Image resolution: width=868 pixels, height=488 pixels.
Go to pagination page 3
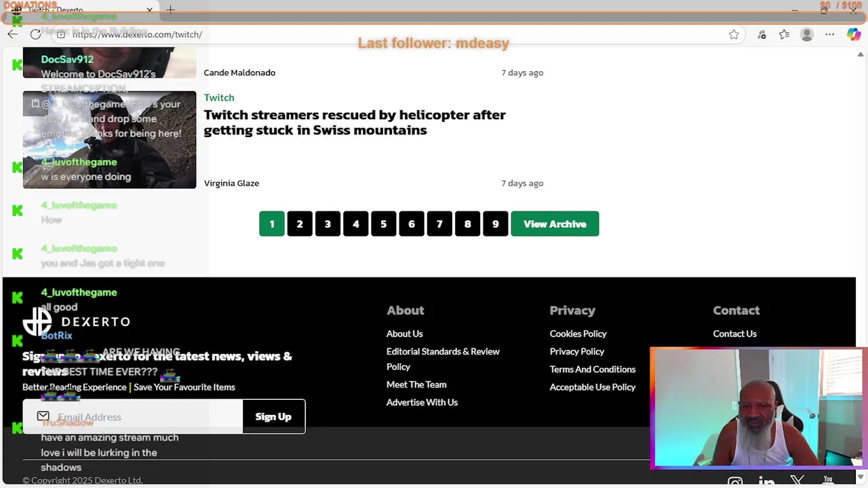point(328,224)
